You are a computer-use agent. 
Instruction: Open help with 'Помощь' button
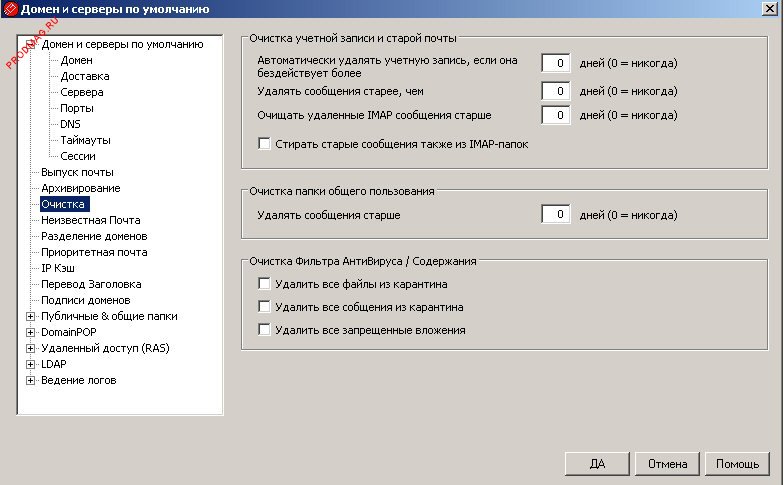pyautogui.click(x=738, y=464)
